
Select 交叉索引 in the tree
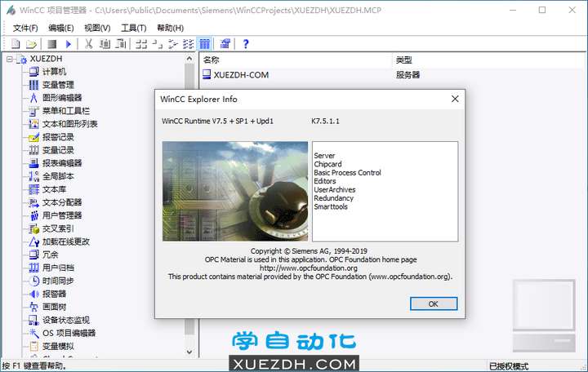click(x=58, y=228)
